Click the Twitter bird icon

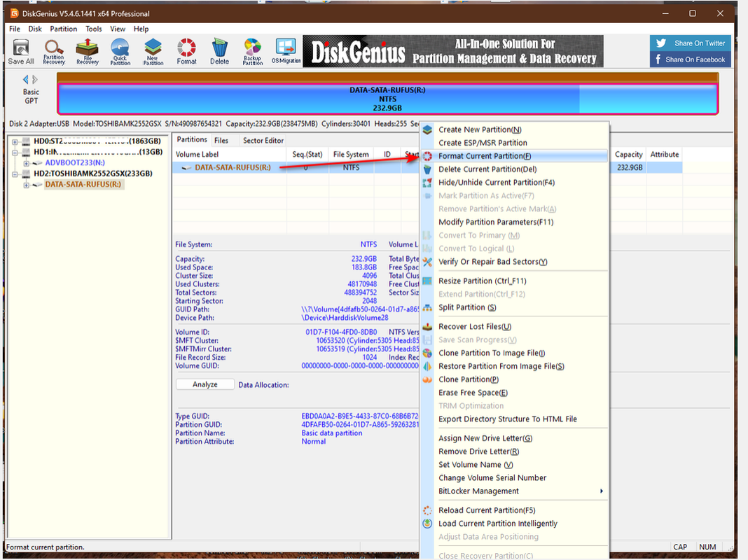pos(660,43)
